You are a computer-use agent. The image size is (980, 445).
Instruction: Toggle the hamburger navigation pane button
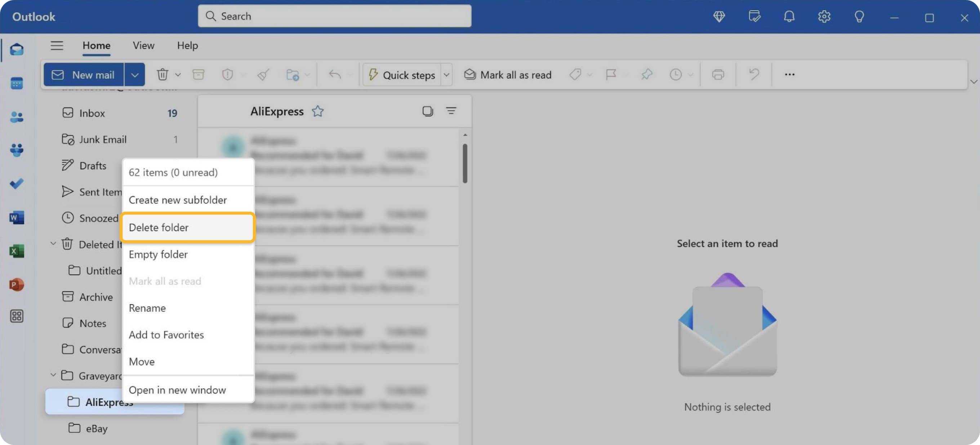57,46
